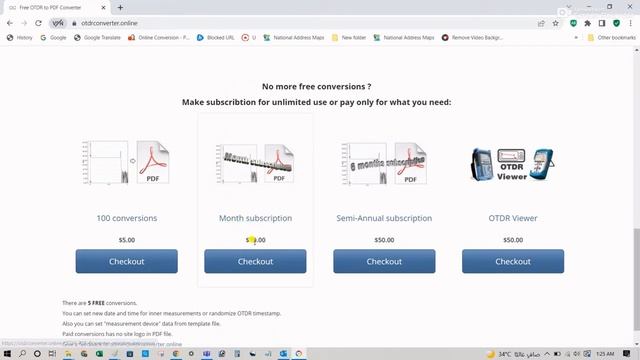Open the first National Address Maps bookmark
Viewport: 640px width, 360px height.
(x=294, y=38)
